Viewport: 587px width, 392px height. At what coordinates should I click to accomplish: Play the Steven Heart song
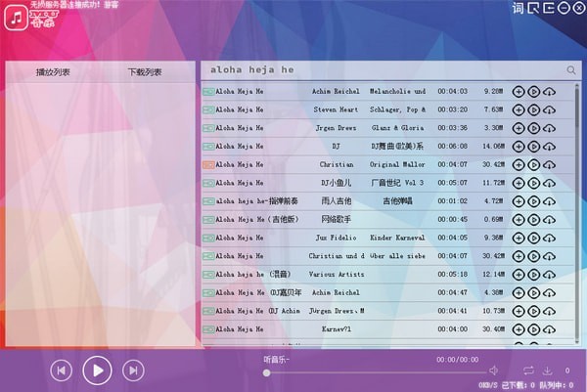click(x=533, y=109)
